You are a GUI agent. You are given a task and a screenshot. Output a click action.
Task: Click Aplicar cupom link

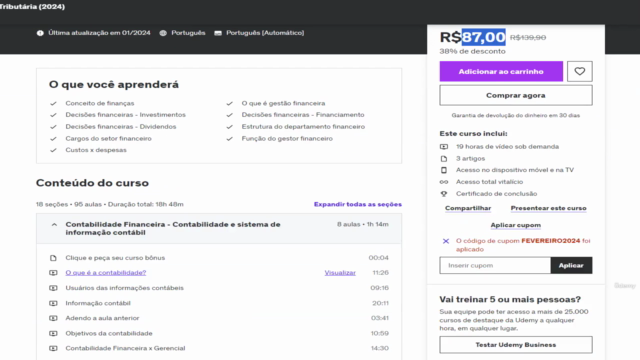[x=516, y=225]
